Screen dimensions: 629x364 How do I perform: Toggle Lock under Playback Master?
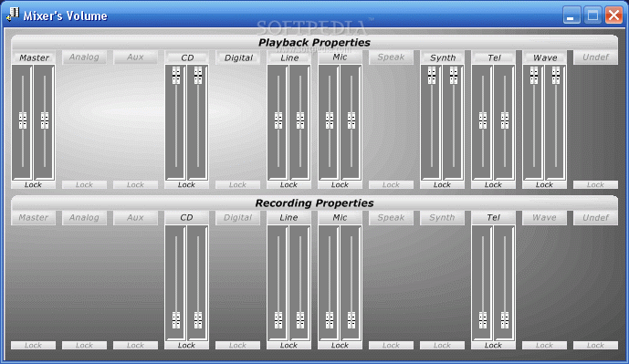pyautogui.click(x=33, y=185)
